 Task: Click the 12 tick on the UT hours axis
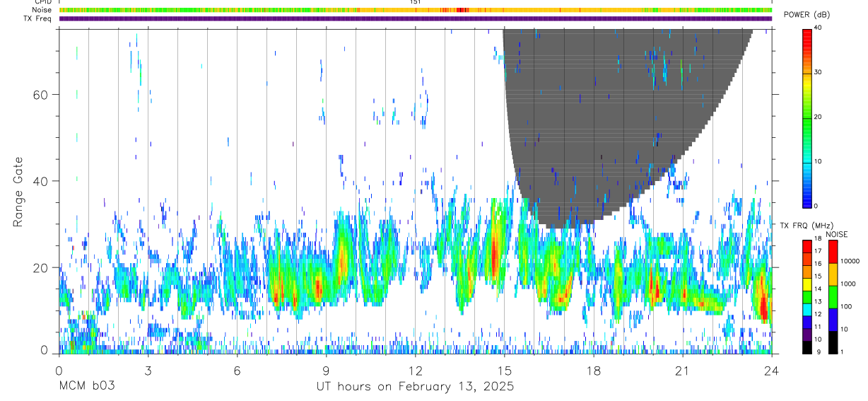[x=415, y=370]
